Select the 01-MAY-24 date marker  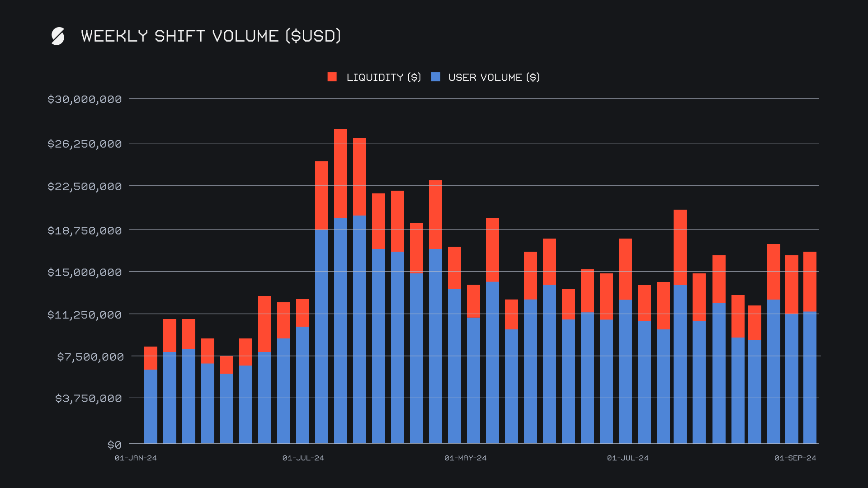(x=465, y=458)
